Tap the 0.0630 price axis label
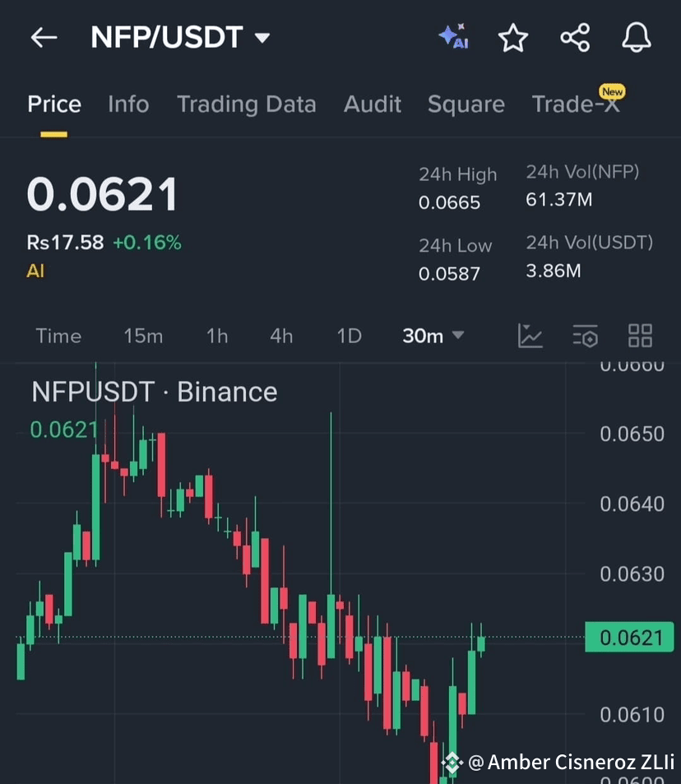The image size is (681, 784). click(632, 574)
